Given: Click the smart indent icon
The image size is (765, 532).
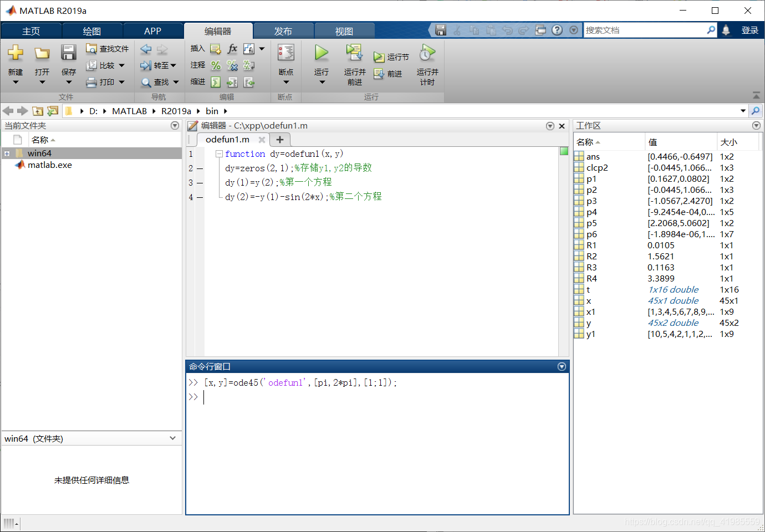Looking at the screenshot, I should 216,82.
